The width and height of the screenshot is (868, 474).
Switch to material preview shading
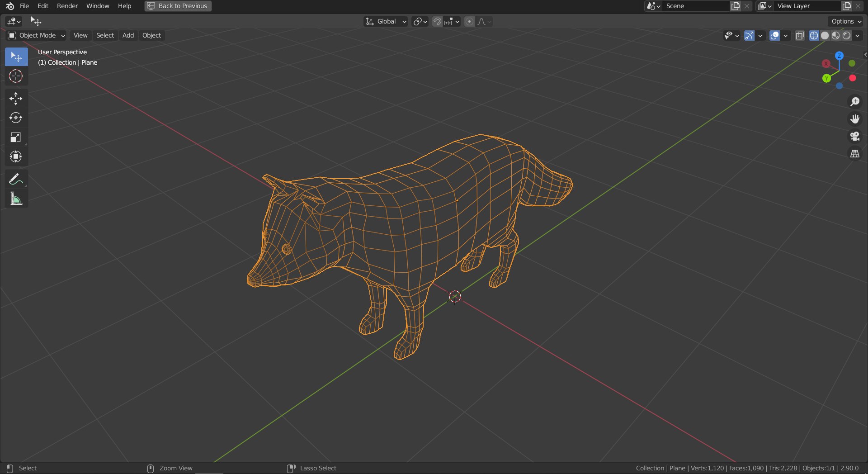tap(835, 35)
